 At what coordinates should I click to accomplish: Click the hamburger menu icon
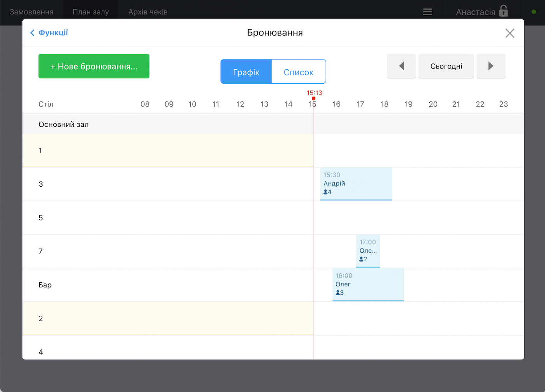427,12
